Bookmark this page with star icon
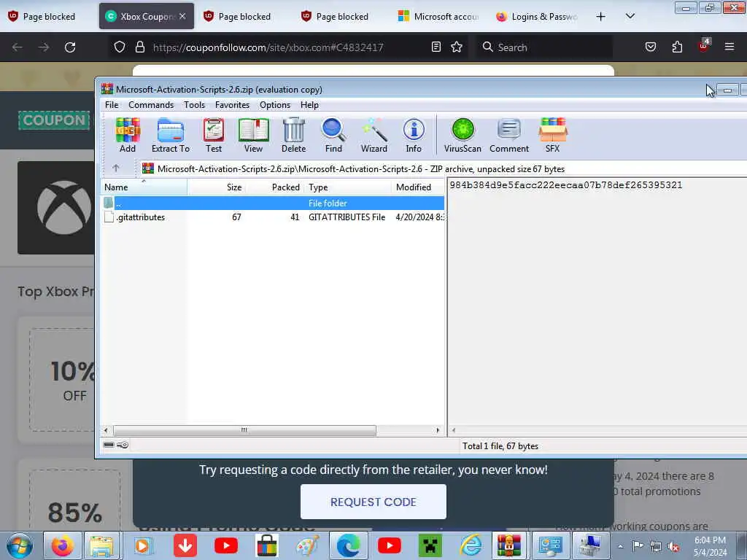Image resolution: width=747 pixels, height=560 pixels. coord(457,47)
